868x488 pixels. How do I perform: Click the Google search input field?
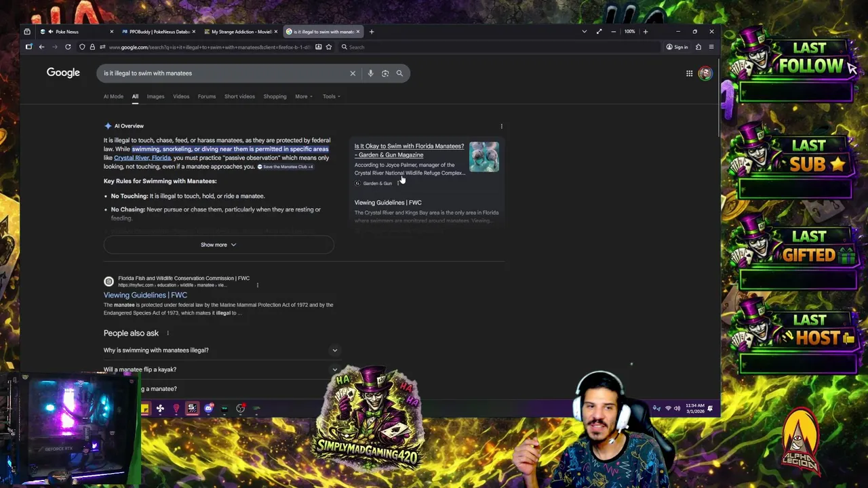[x=224, y=73]
